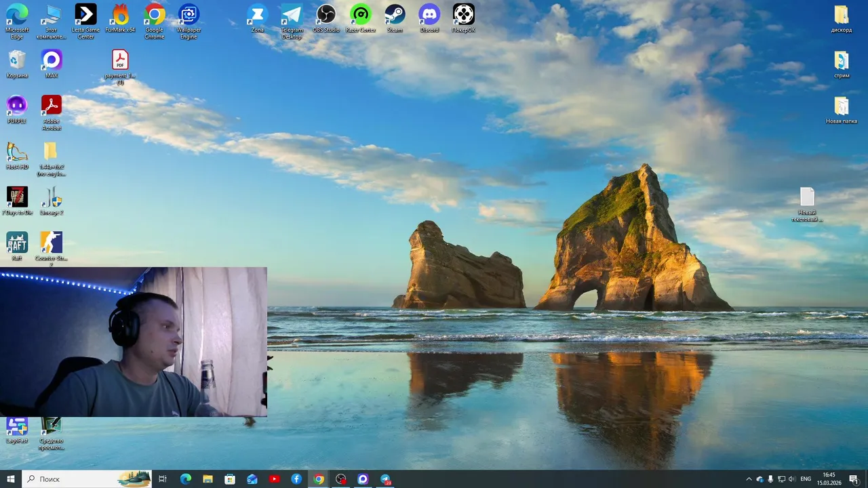Click the microphone tray icon
Screen dimensions: 868x488
[770, 479]
